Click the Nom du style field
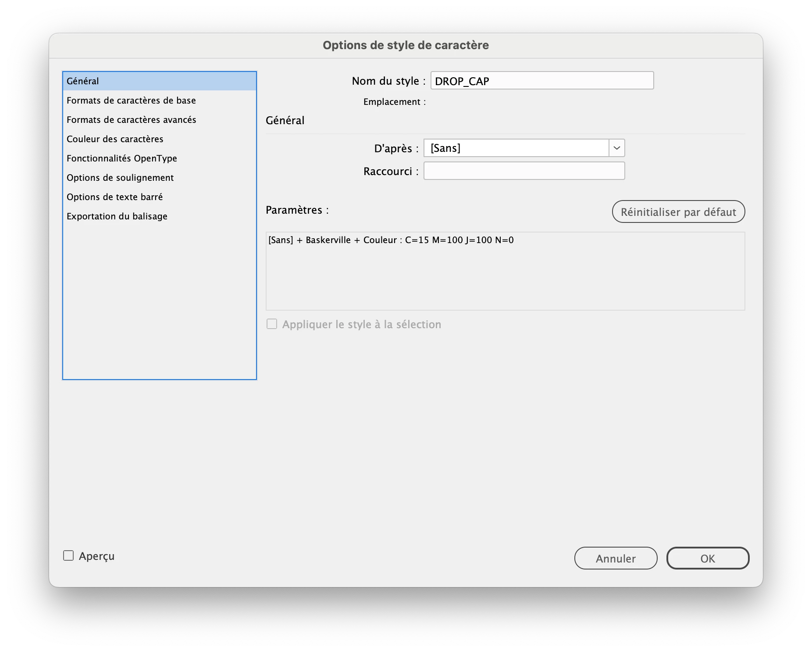Image resolution: width=812 pixels, height=652 pixels. point(542,81)
